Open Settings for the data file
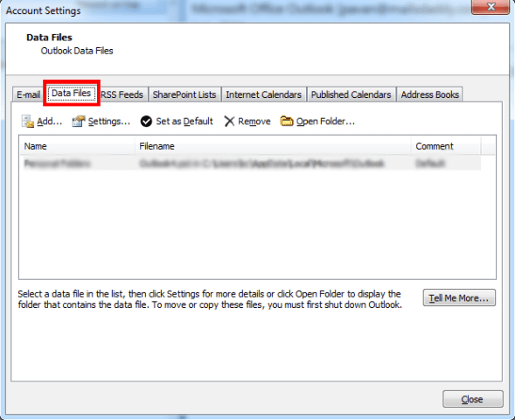The width and height of the screenshot is (515, 420). coord(101,122)
